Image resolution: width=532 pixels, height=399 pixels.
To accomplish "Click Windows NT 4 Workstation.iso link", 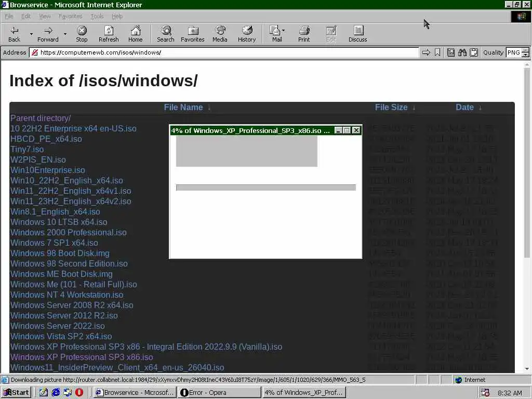I will click(x=67, y=295).
